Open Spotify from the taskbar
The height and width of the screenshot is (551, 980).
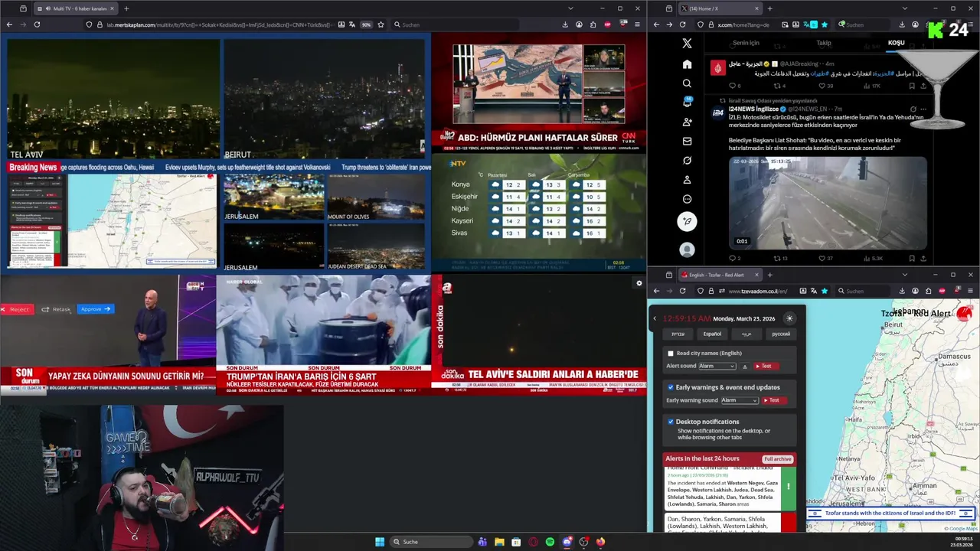(550, 542)
